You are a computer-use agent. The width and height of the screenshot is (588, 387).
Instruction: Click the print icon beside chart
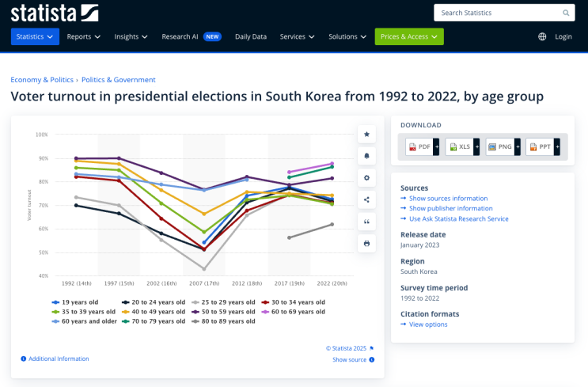tap(366, 244)
